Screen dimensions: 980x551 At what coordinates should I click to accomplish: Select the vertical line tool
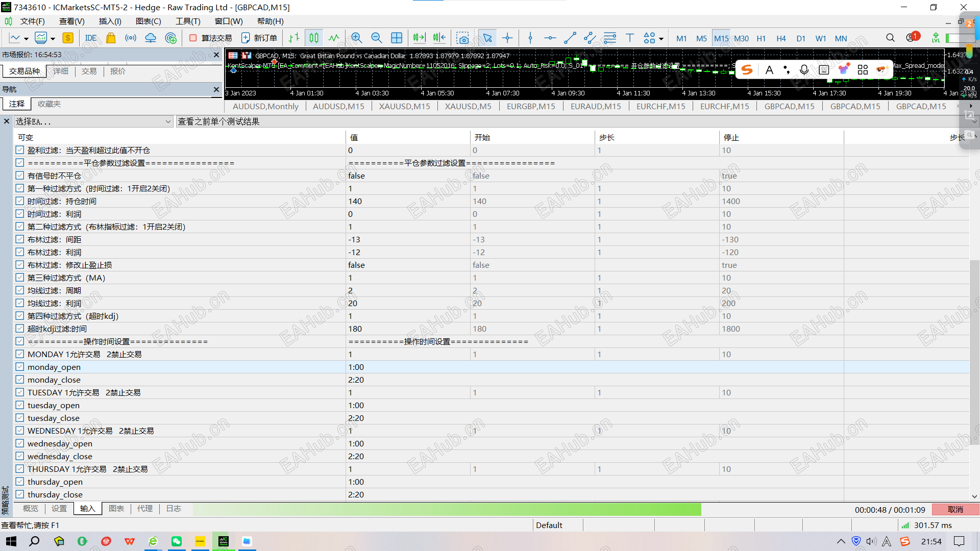tap(530, 38)
